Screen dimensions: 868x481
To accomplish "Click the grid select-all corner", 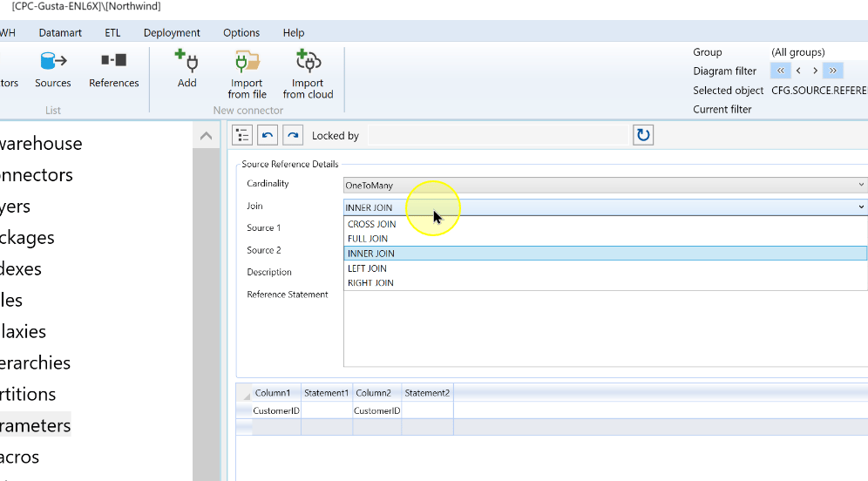I will tap(244, 393).
